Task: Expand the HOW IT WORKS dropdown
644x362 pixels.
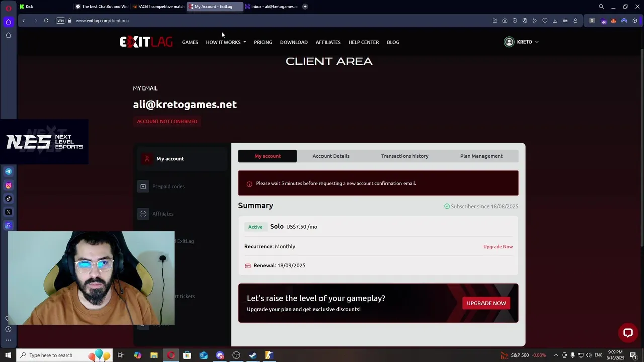Action: (x=225, y=42)
